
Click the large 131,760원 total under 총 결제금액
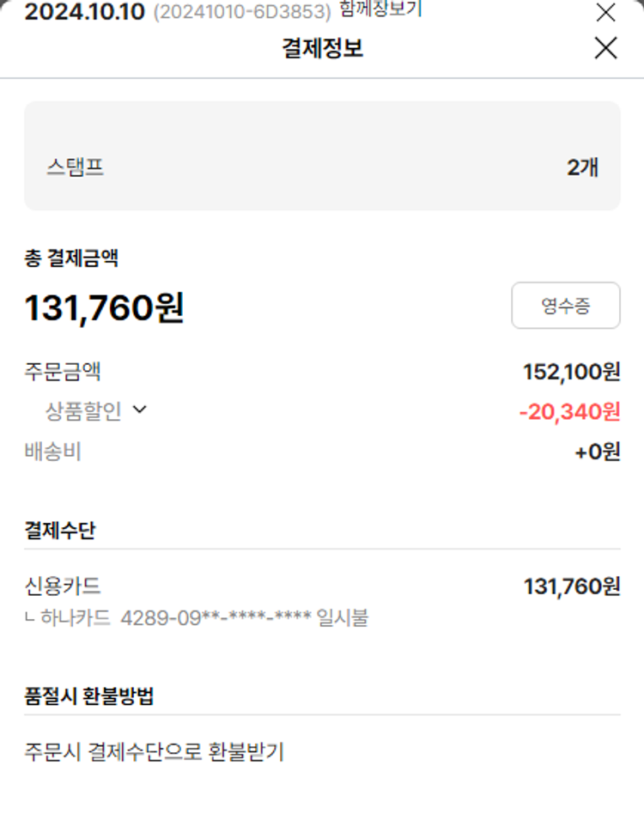[x=104, y=307]
